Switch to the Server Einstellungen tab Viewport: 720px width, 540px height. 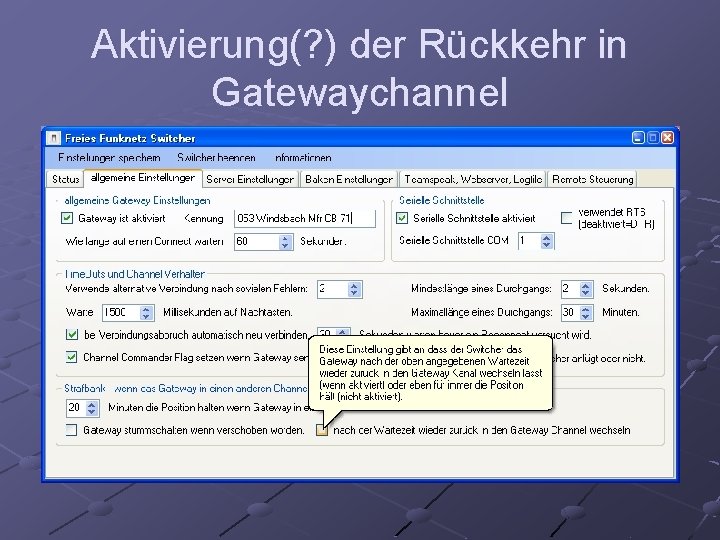[x=250, y=179]
